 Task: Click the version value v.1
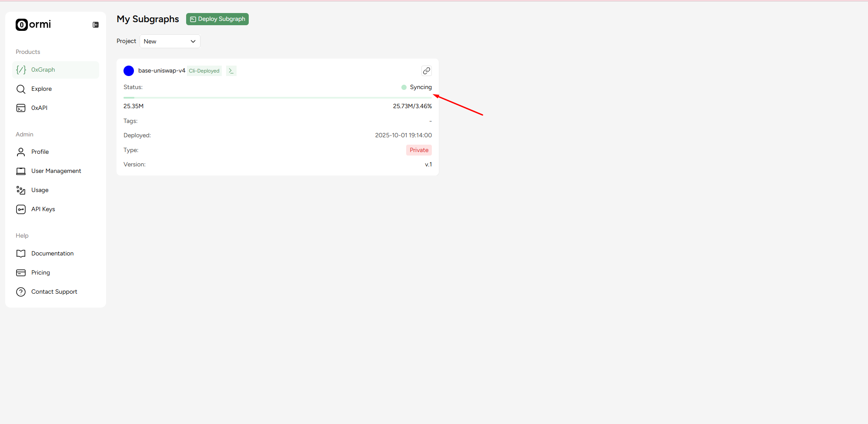[x=429, y=165]
